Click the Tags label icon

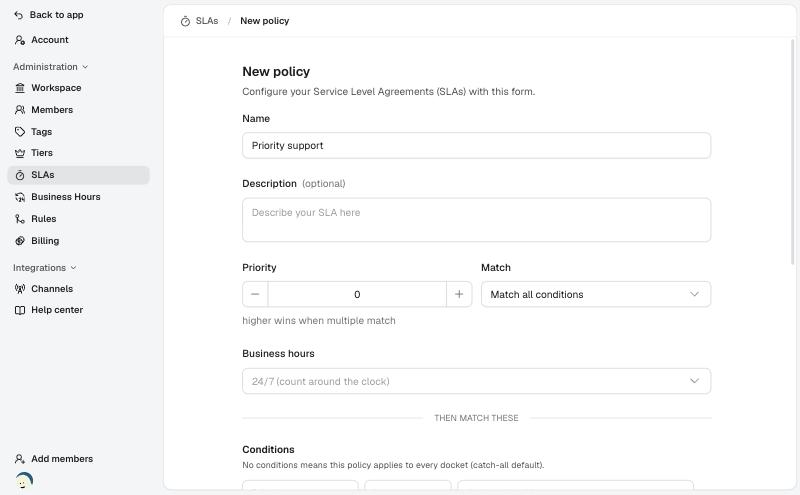pyautogui.click(x=20, y=132)
